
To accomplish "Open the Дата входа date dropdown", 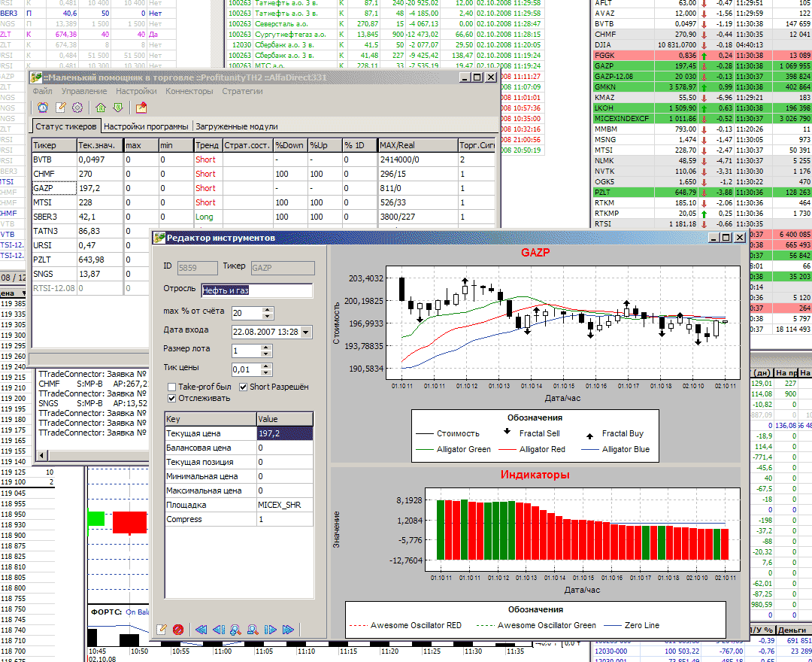I will pyautogui.click(x=305, y=332).
